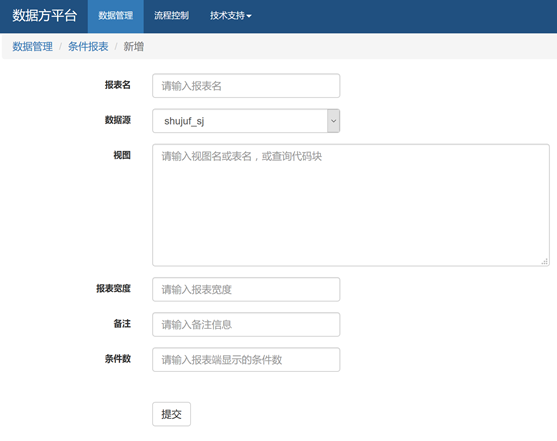Open the 数据方平台 brand home link
The image size is (557, 441).
pyautogui.click(x=45, y=16)
